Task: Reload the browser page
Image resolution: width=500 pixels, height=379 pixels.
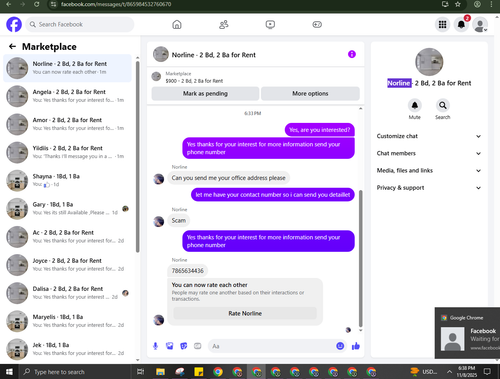Action: [x=37, y=4]
